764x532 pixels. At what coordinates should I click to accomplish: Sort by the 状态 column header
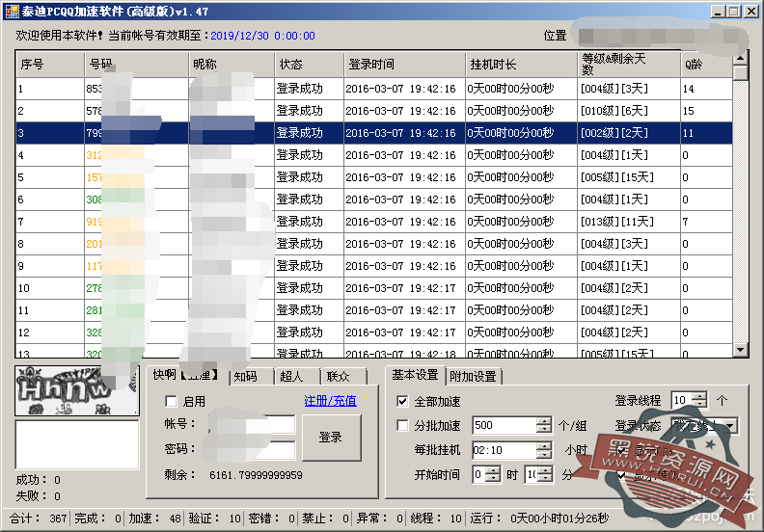pyautogui.click(x=309, y=65)
